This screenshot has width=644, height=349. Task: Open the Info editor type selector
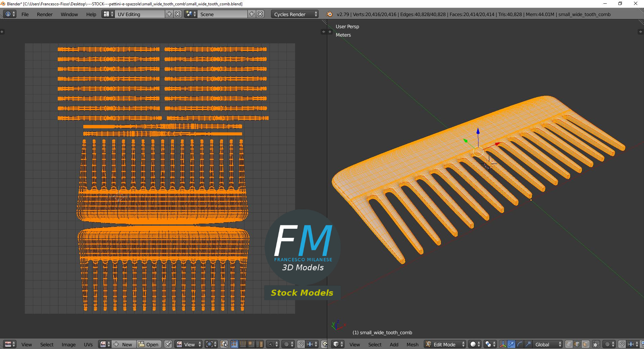point(10,14)
